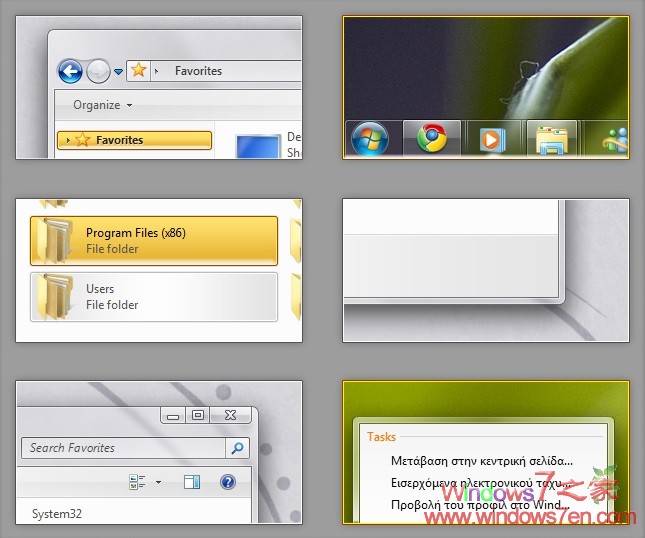Select Favorites in navigation pane
This screenshot has width=645, height=538.
[x=135, y=140]
